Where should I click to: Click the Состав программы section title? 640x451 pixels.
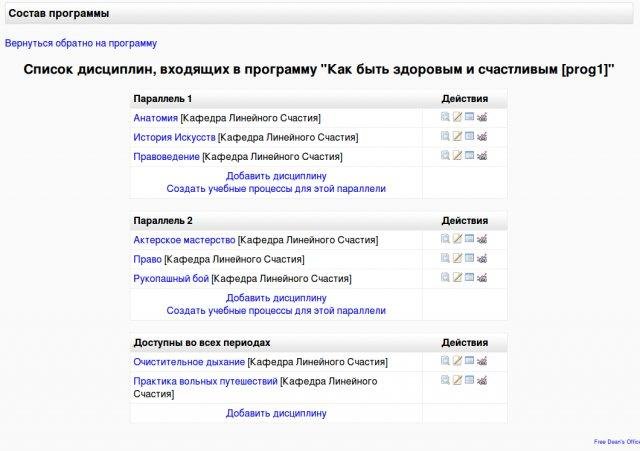coord(59,13)
